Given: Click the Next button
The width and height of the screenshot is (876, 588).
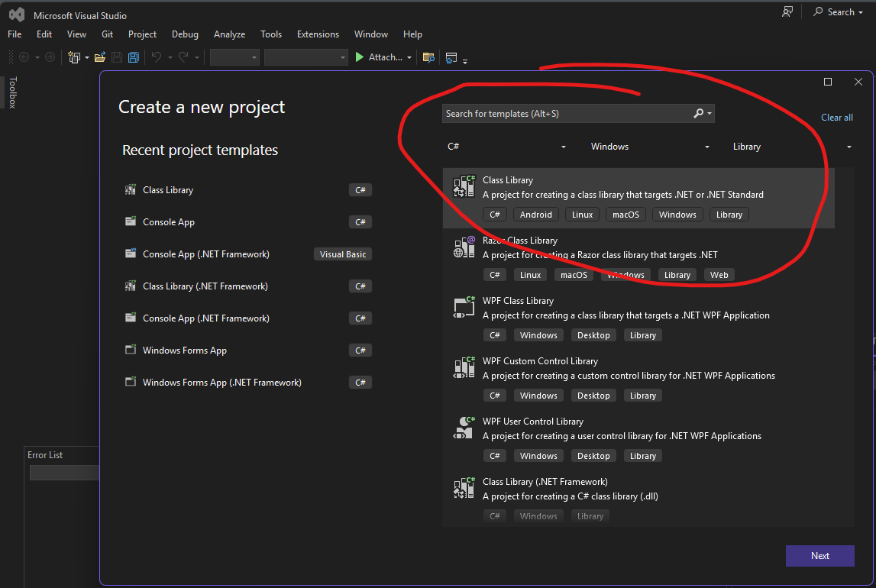Looking at the screenshot, I should (x=819, y=556).
